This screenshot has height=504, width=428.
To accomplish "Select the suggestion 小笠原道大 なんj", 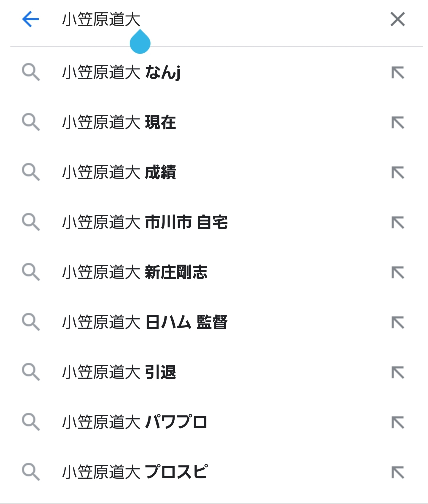I will [121, 73].
